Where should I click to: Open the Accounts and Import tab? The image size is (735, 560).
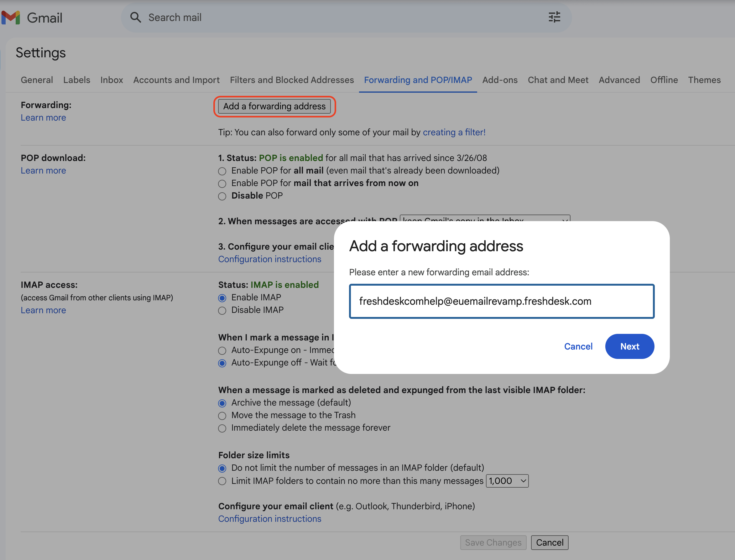pos(176,80)
